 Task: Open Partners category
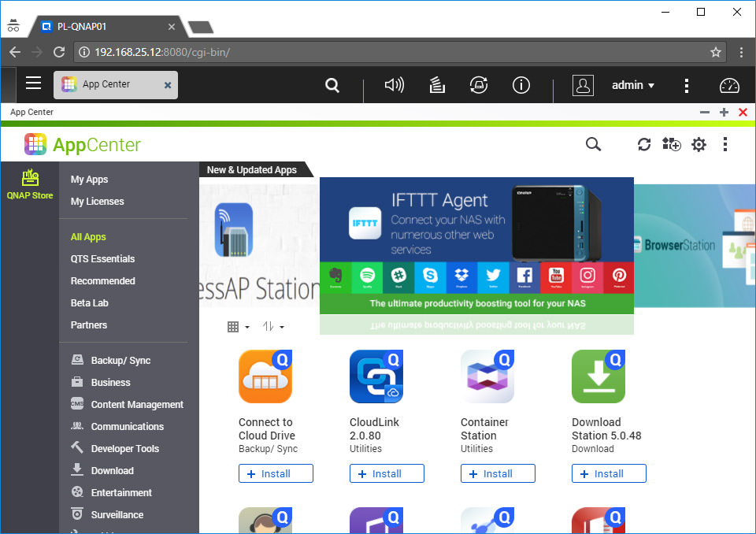(89, 324)
